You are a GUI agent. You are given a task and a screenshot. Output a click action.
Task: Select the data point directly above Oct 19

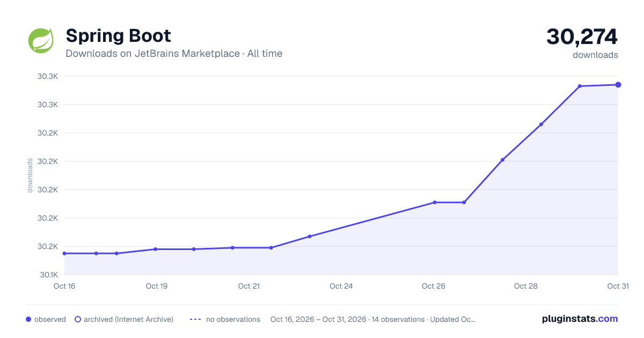point(155,249)
